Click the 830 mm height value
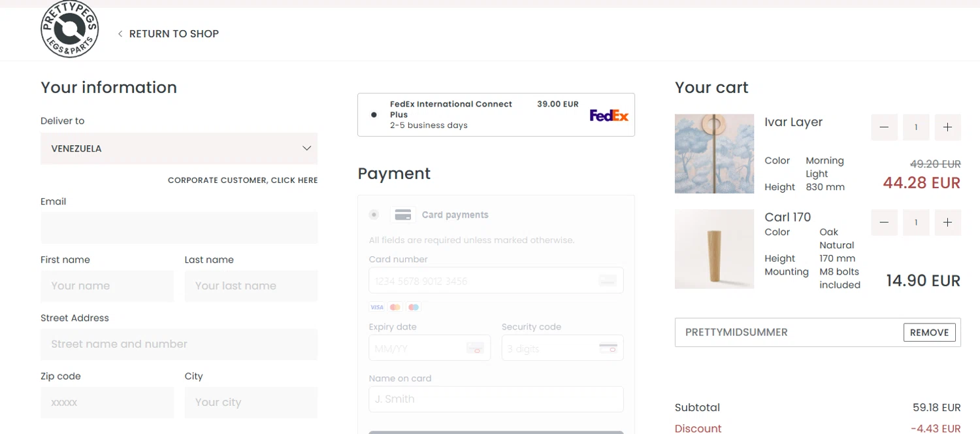 pos(825,187)
